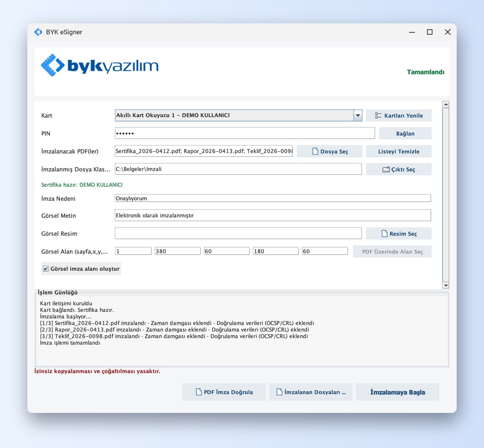The width and height of the screenshot is (484, 448).
Task: Click the log line for Sertifika_2026-0412.pdf
Action: point(177,323)
